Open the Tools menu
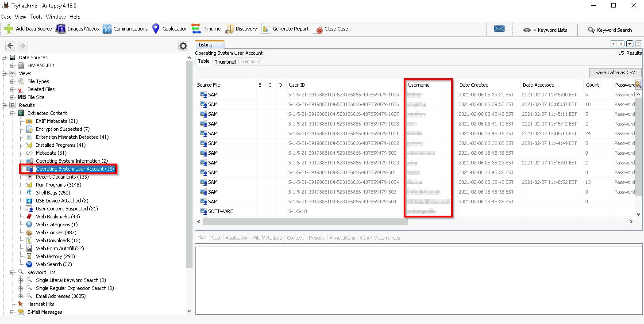 click(x=36, y=17)
